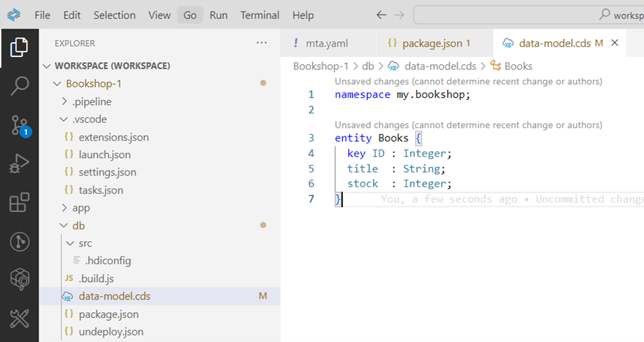The image size is (644, 342).
Task: Open the Selection menu
Action: 114,15
